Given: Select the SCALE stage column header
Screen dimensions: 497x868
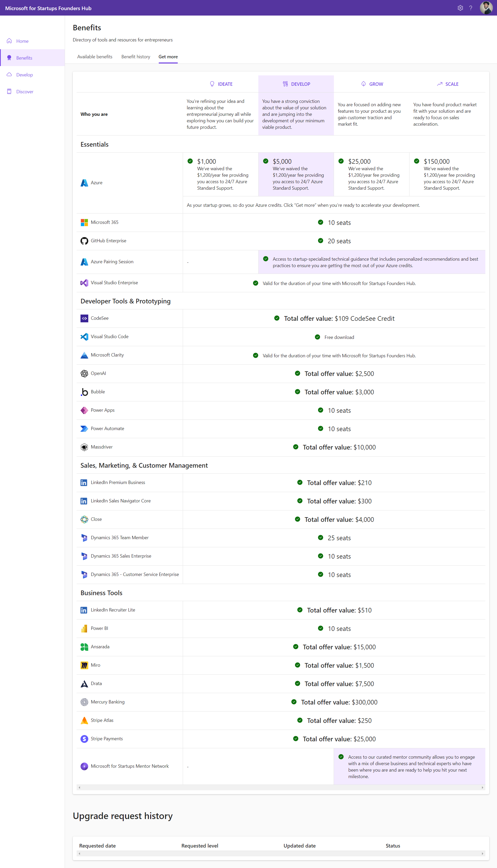Looking at the screenshot, I should tap(447, 84).
